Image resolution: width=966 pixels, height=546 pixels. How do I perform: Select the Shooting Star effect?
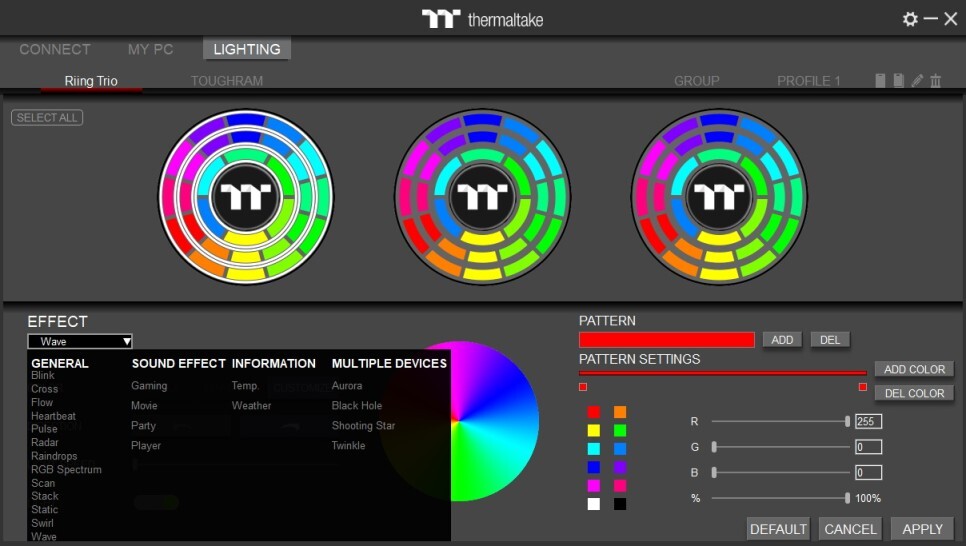click(x=363, y=426)
